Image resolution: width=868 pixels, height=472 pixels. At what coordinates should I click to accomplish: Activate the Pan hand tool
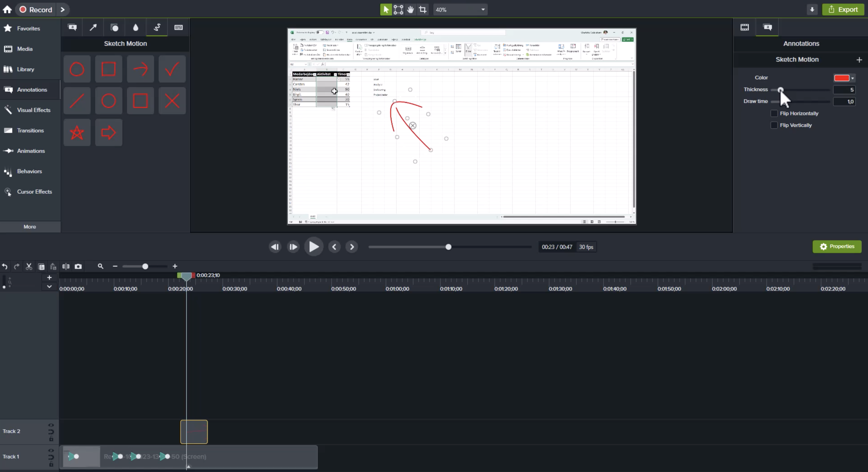(x=410, y=10)
